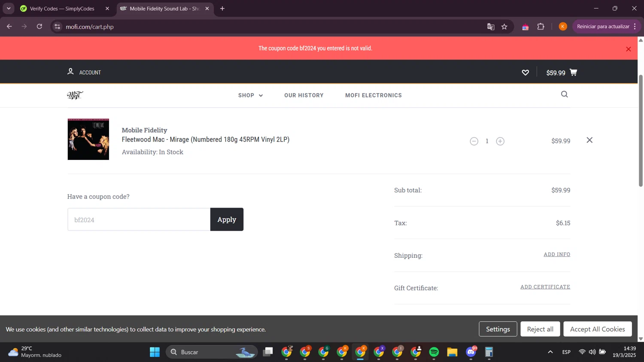Bookmark this page with star icon

504,27
